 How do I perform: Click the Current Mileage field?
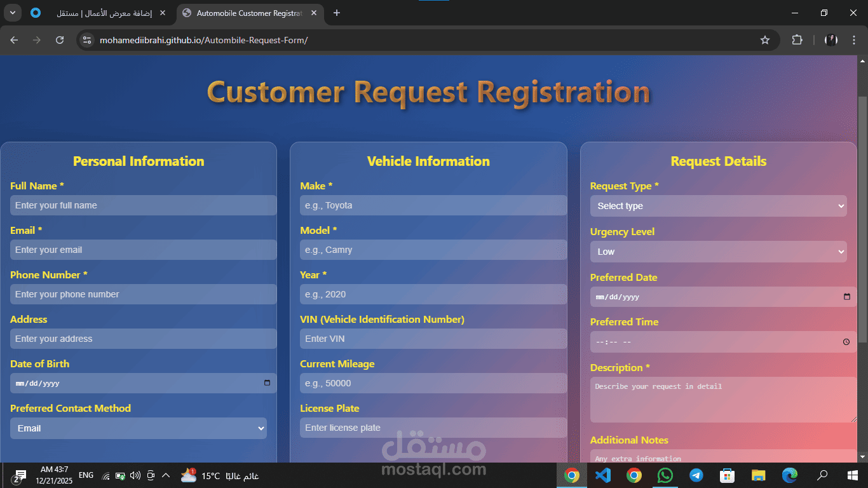(x=433, y=383)
